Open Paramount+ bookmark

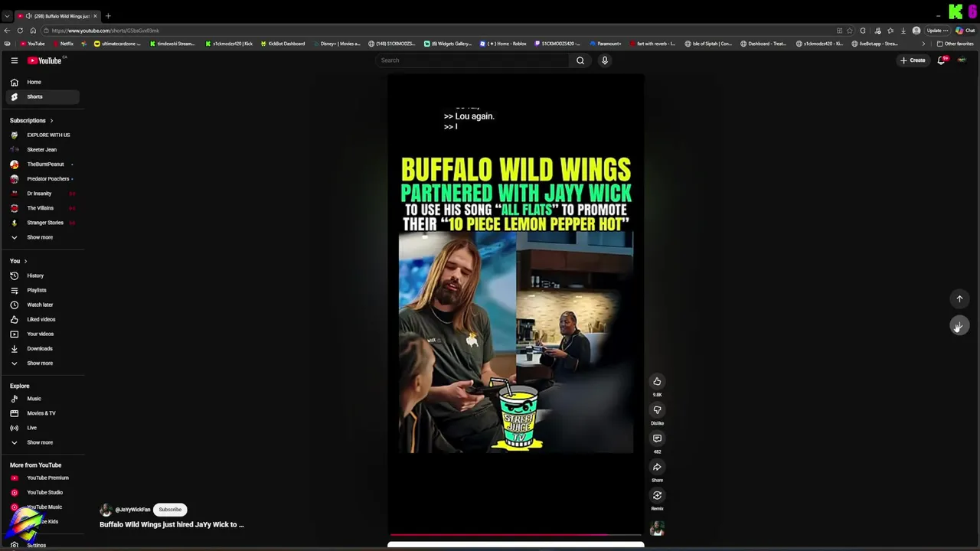tap(606, 44)
